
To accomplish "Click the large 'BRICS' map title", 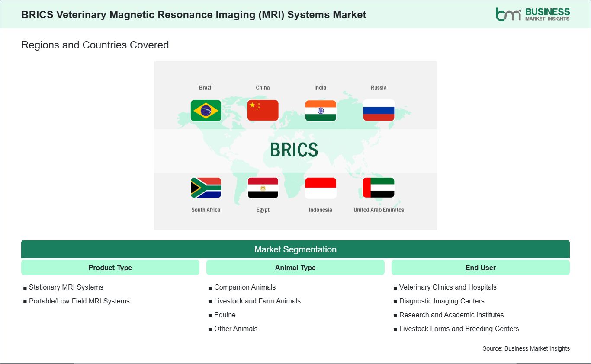I will [x=294, y=150].
